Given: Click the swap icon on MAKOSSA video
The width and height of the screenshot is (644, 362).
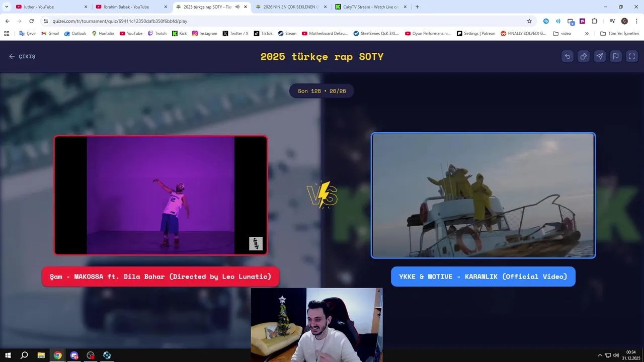Looking at the screenshot, I should click(256, 243).
